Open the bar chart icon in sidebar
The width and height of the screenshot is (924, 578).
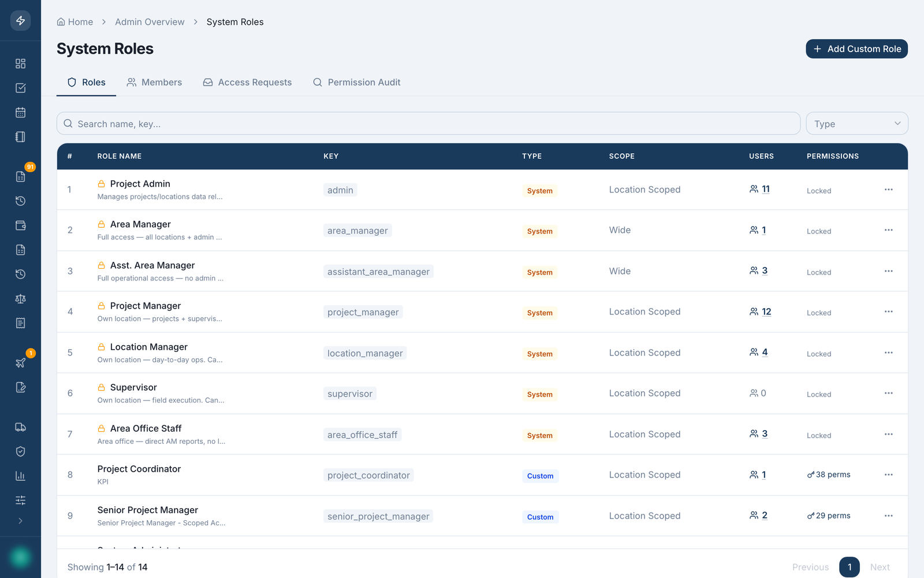coord(20,476)
